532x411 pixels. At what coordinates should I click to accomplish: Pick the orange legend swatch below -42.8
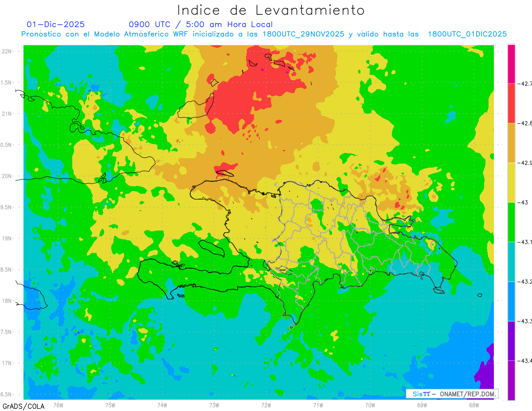point(511,143)
